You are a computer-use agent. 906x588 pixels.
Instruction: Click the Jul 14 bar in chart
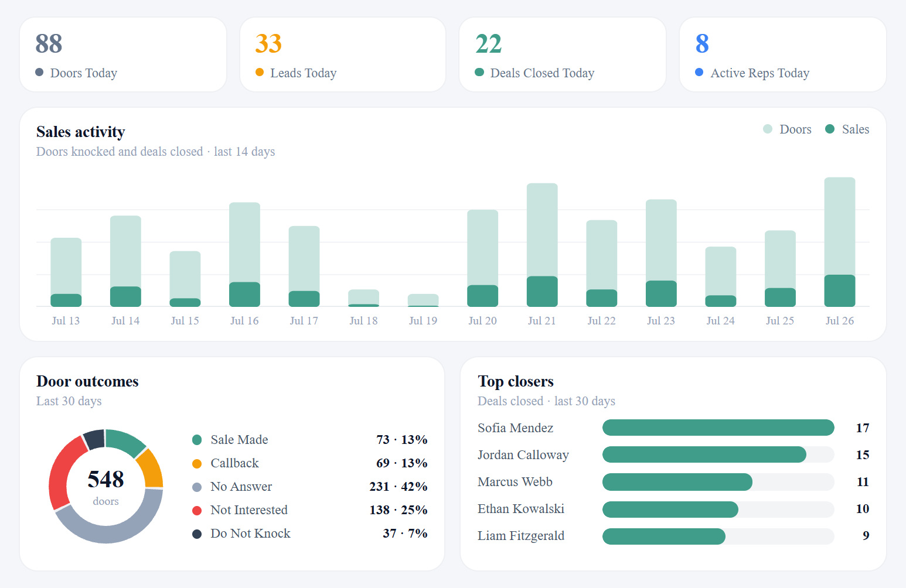coord(125,261)
